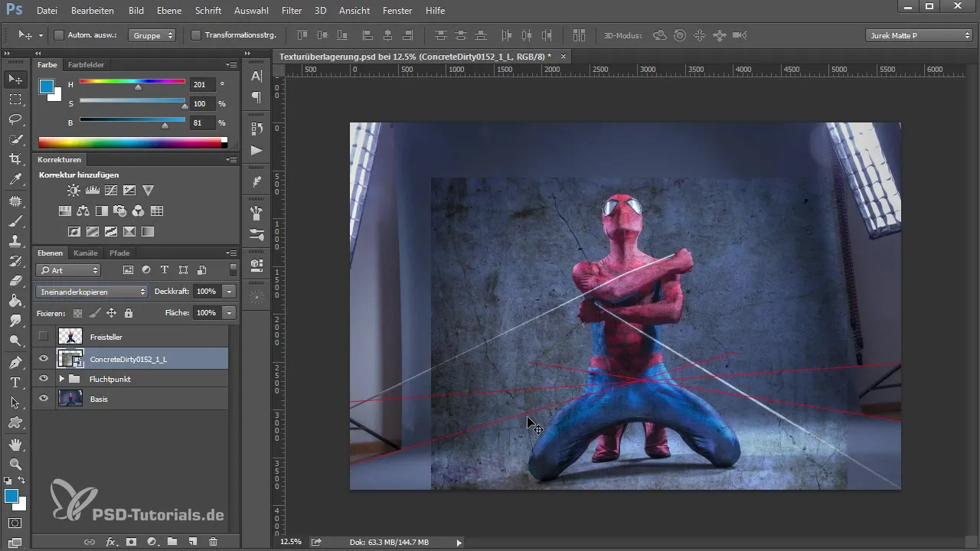This screenshot has width=980, height=551.
Task: Select the Eraser tool
Action: pos(15,281)
